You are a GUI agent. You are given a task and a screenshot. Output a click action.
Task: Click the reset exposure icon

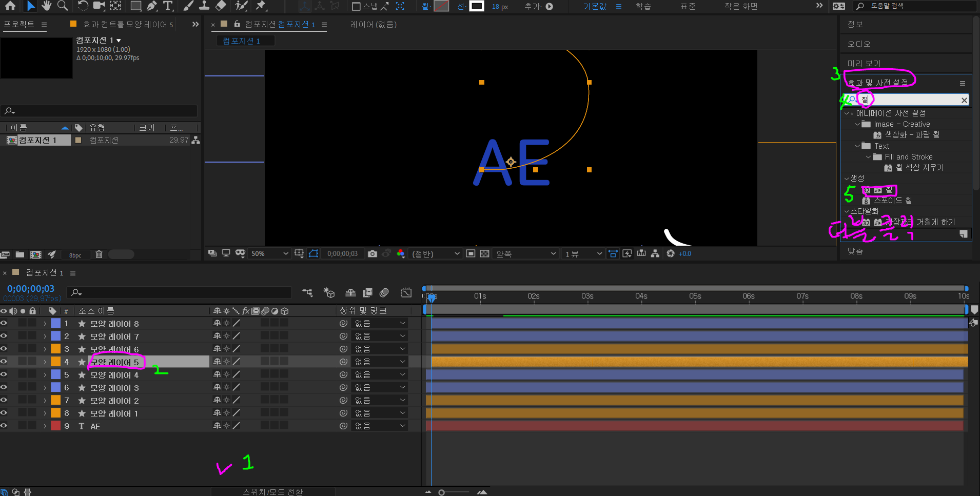point(670,253)
